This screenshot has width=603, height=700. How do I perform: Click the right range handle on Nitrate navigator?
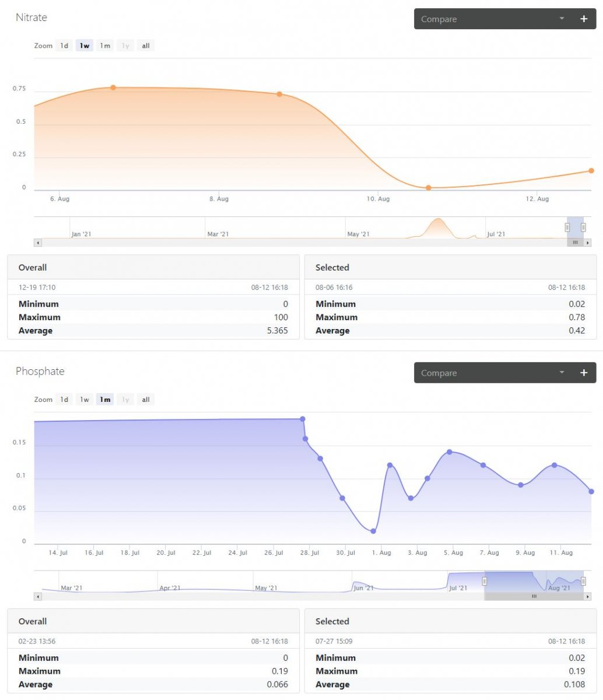pyautogui.click(x=583, y=228)
